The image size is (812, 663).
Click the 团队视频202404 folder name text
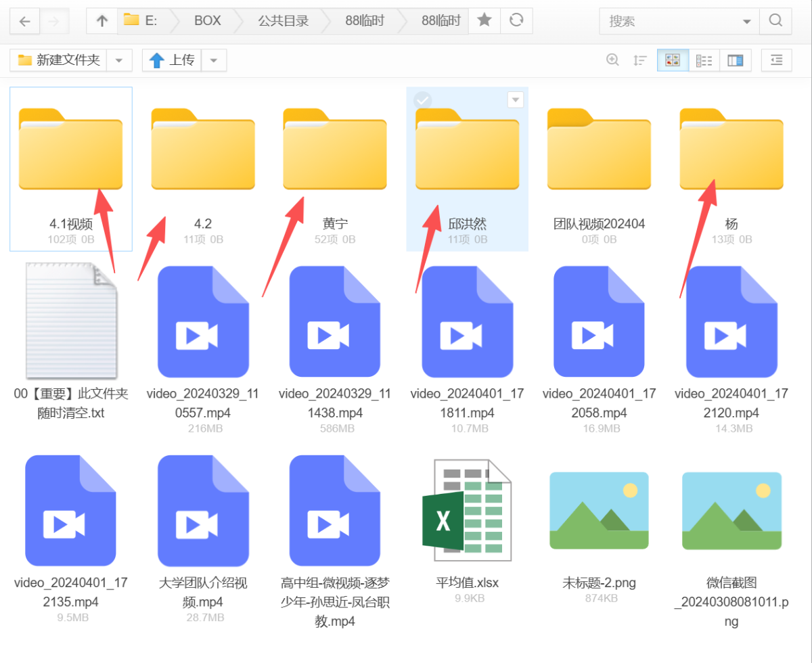[x=600, y=224]
